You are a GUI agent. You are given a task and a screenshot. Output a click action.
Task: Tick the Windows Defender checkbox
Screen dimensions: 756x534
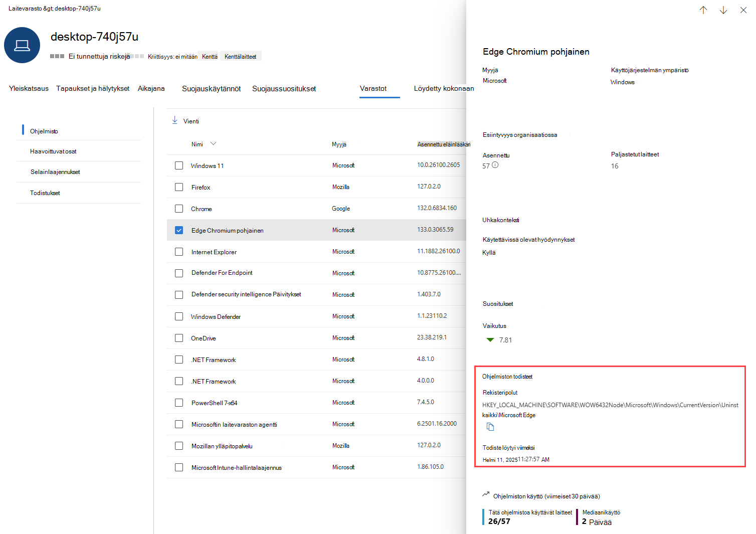179,316
